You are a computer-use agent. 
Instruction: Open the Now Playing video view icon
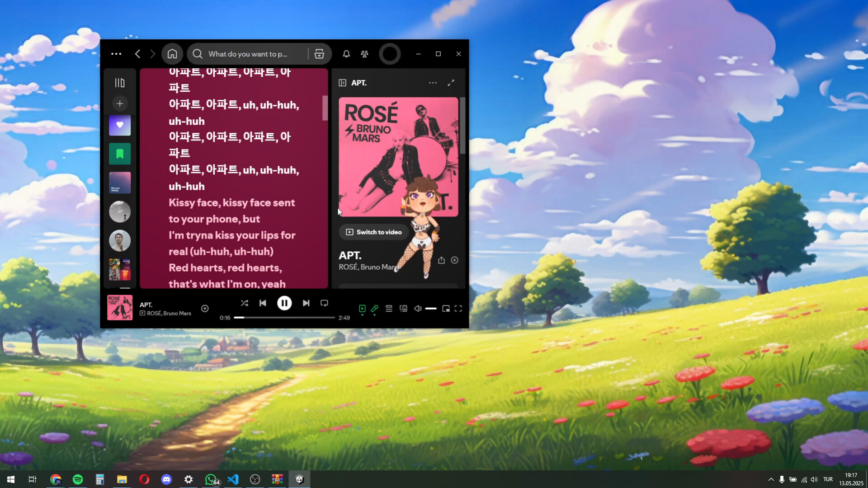362,309
